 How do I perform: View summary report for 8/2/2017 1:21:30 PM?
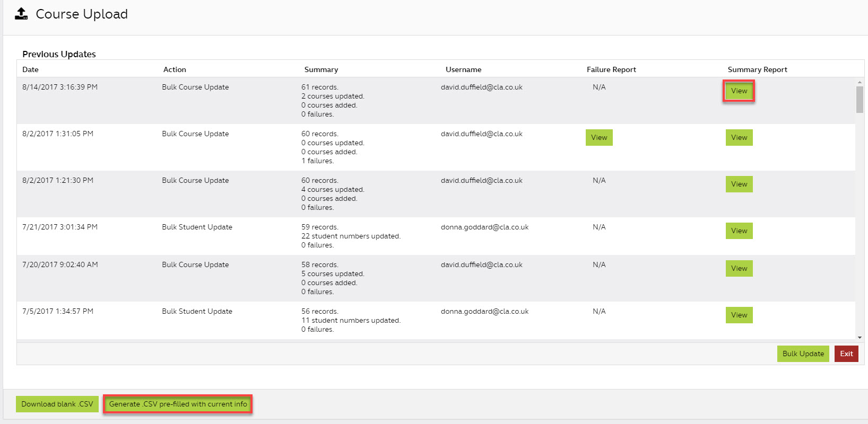[739, 184]
